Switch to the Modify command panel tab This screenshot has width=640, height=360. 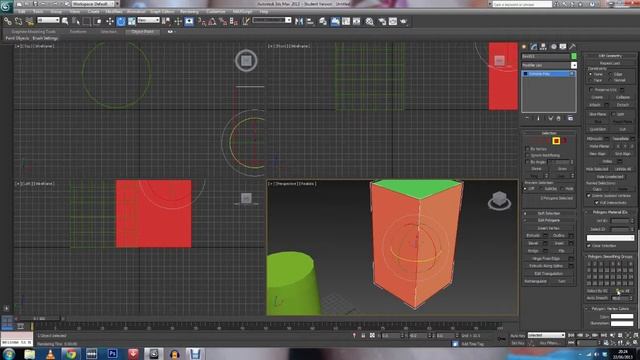point(534,47)
